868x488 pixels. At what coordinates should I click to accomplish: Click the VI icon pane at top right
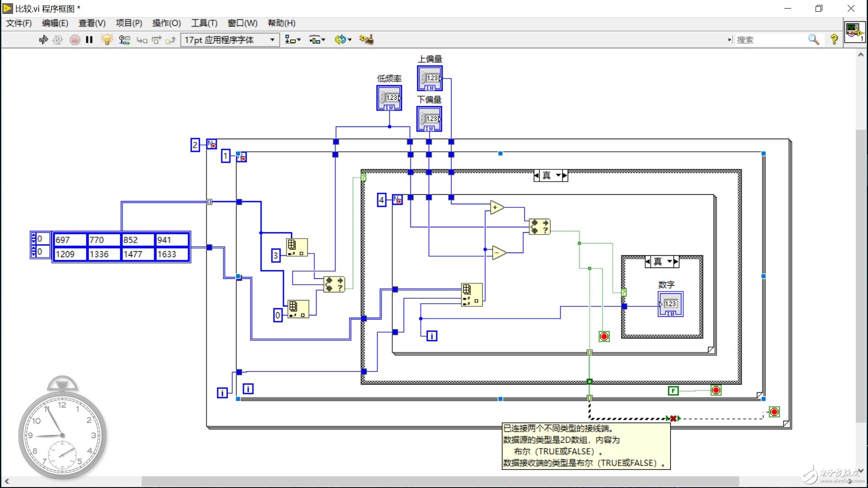click(x=854, y=32)
